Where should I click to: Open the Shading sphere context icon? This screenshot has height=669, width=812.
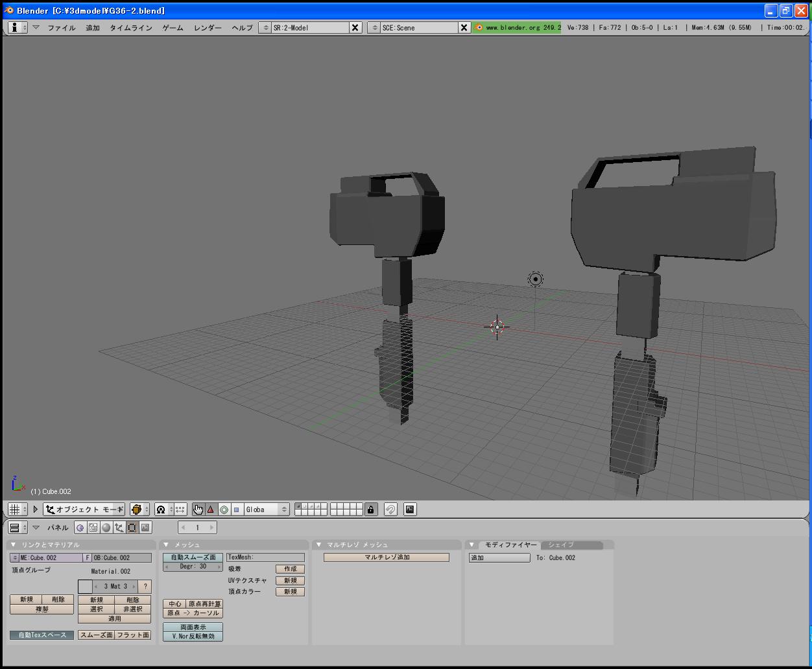(106, 528)
